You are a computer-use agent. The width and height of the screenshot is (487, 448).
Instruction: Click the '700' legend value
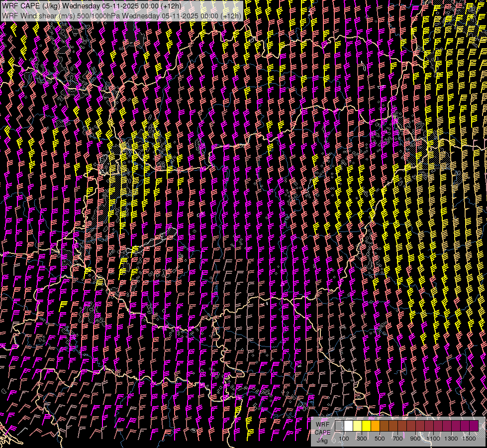tap(397, 439)
